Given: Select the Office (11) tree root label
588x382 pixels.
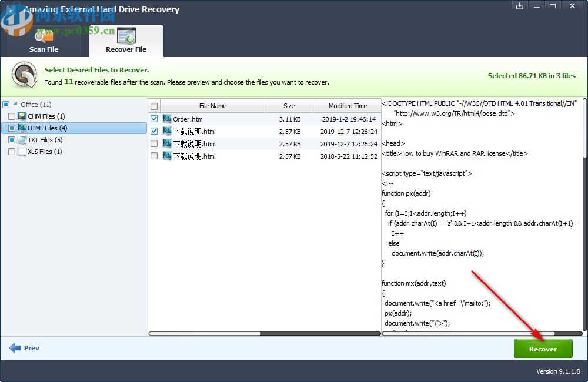Looking at the screenshot, I should 36,105.
